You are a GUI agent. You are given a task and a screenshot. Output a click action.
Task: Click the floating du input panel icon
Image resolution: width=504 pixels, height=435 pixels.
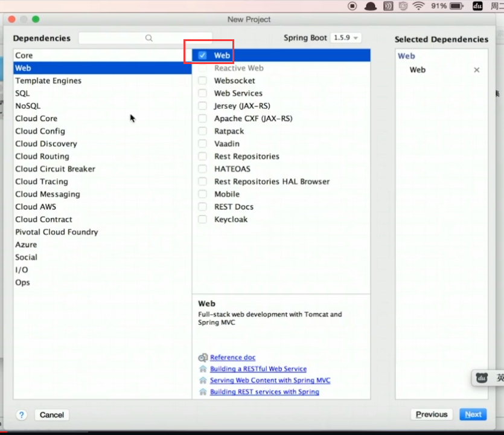(x=482, y=378)
